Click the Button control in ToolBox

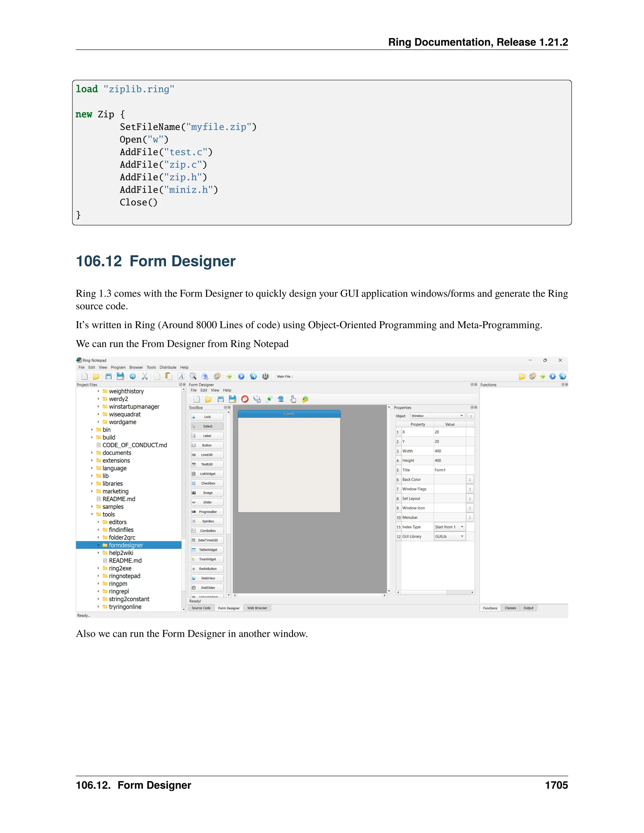point(207,445)
